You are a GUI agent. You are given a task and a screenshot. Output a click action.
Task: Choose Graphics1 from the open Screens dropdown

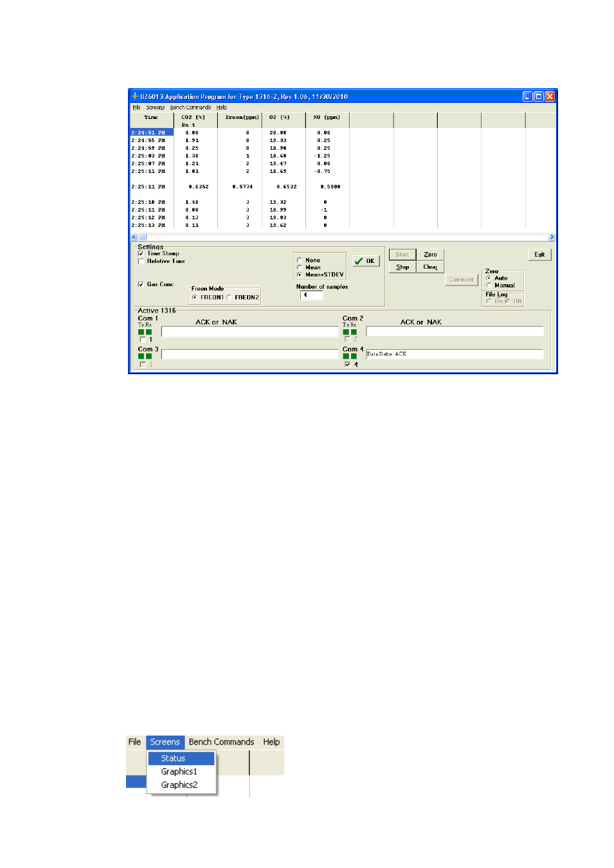coord(181,772)
